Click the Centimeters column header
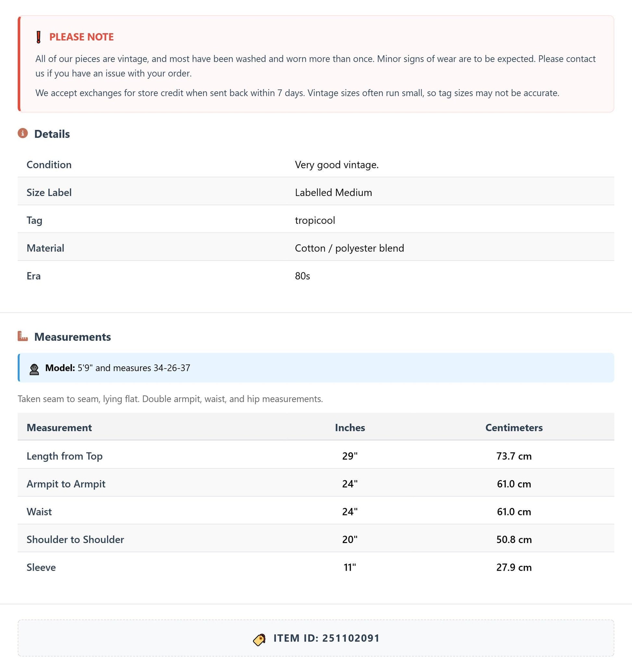The image size is (632, 672). click(514, 427)
